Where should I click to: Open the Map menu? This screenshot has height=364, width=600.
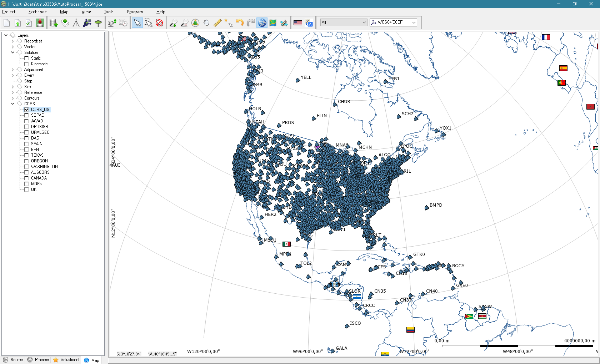[64, 12]
